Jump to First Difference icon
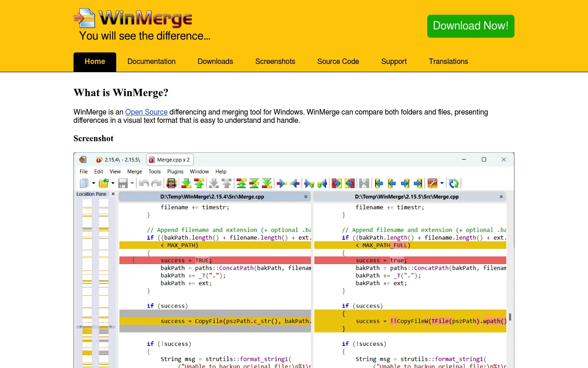 point(241,183)
